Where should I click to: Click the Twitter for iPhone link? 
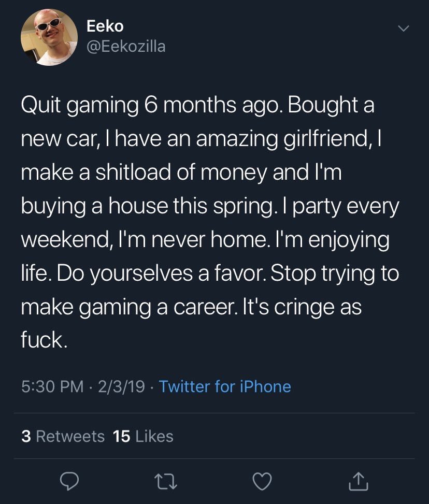225,386
